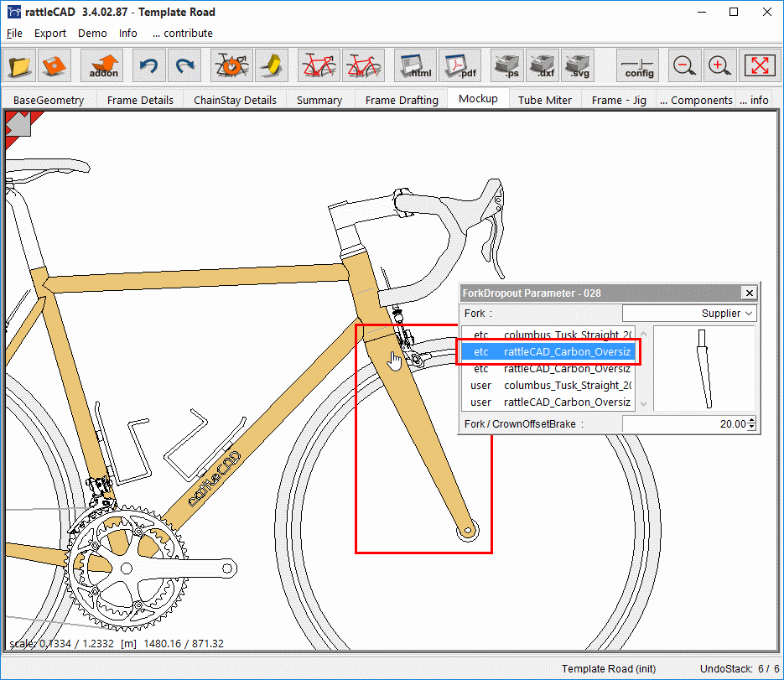Open the ... contribute menu

pos(183,33)
